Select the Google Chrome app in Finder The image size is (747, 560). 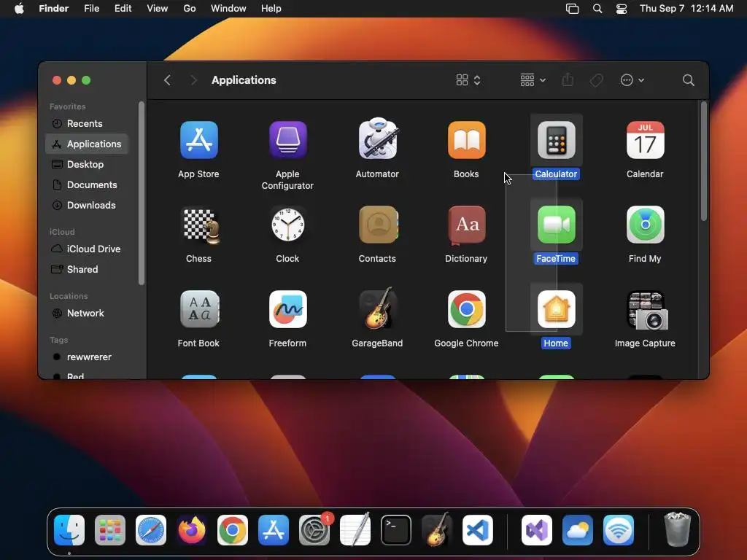click(x=466, y=309)
